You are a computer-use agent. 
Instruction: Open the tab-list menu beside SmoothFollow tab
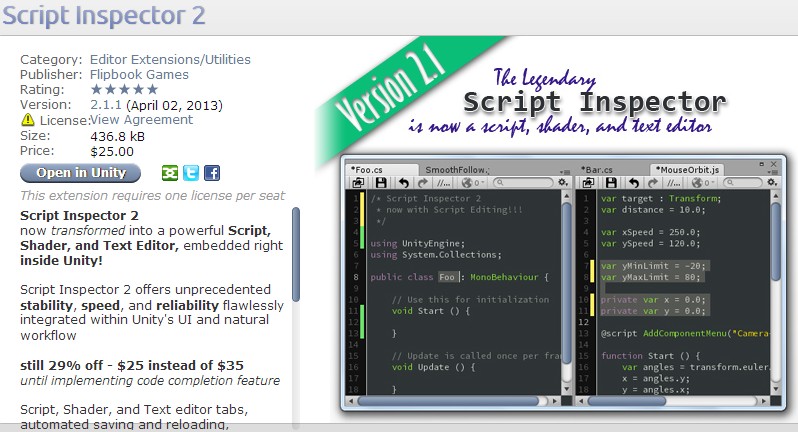[565, 172]
